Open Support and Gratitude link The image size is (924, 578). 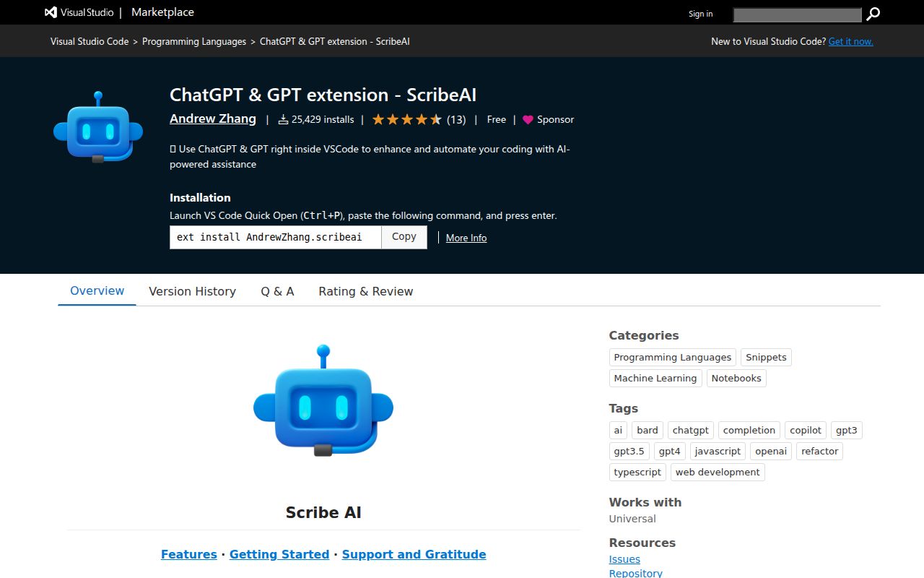[x=414, y=554]
